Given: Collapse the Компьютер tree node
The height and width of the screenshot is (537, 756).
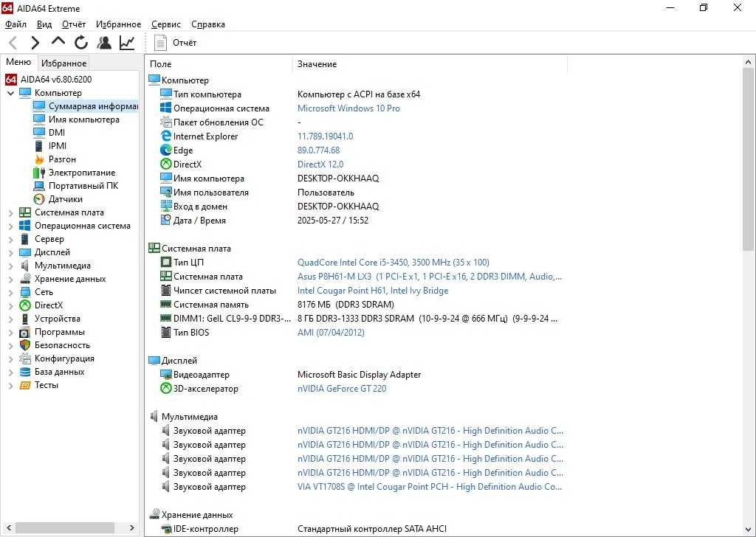Looking at the screenshot, I should pos(10,93).
